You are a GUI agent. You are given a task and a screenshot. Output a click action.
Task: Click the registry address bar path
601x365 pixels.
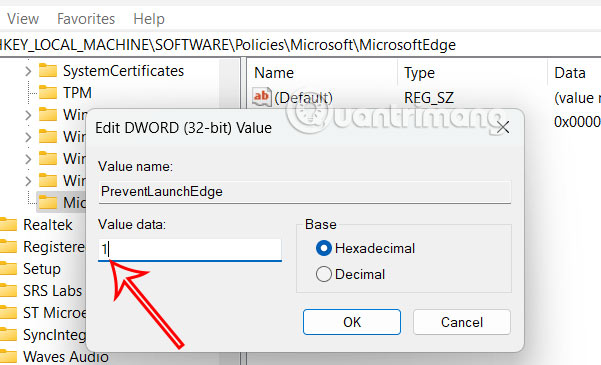pos(228,45)
